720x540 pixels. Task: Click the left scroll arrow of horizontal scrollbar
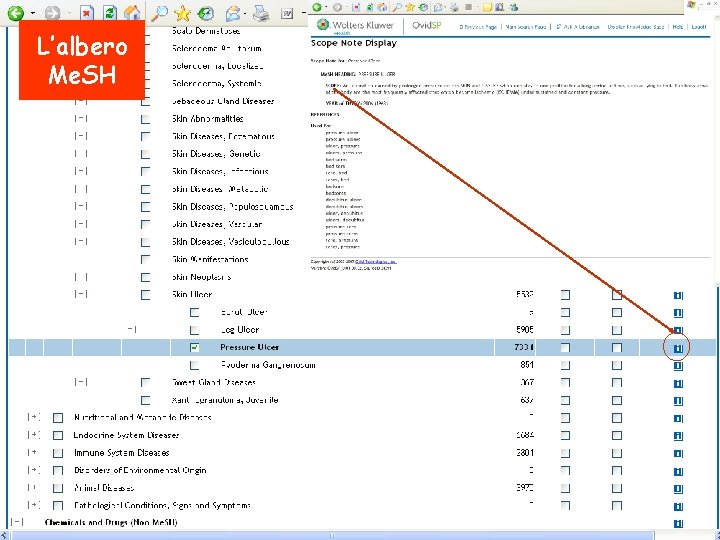click(x=4, y=535)
